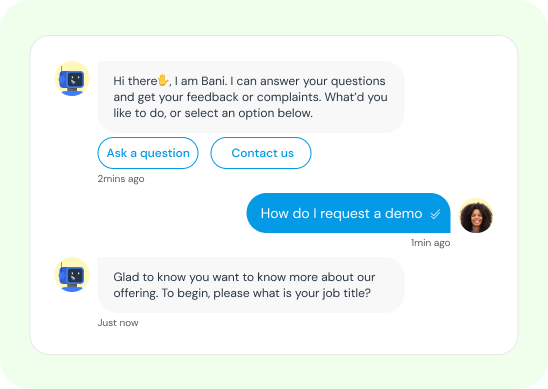The width and height of the screenshot is (548, 389).
Task: Click the 'know more about our offering' text
Action: [x=245, y=285]
